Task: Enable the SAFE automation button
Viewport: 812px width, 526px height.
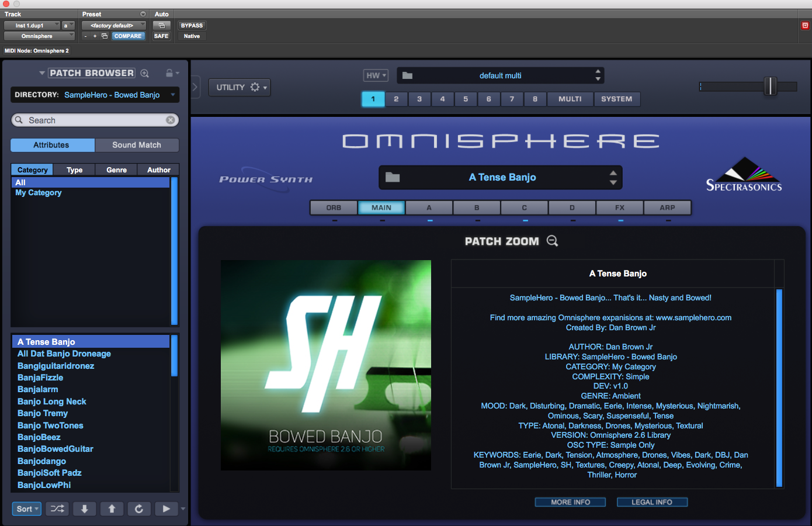Action: [161, 36]
